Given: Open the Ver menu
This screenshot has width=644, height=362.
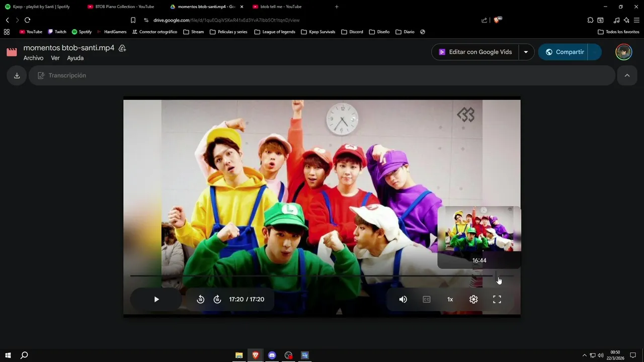Looking at the screenshot, I should coord(55,58).
